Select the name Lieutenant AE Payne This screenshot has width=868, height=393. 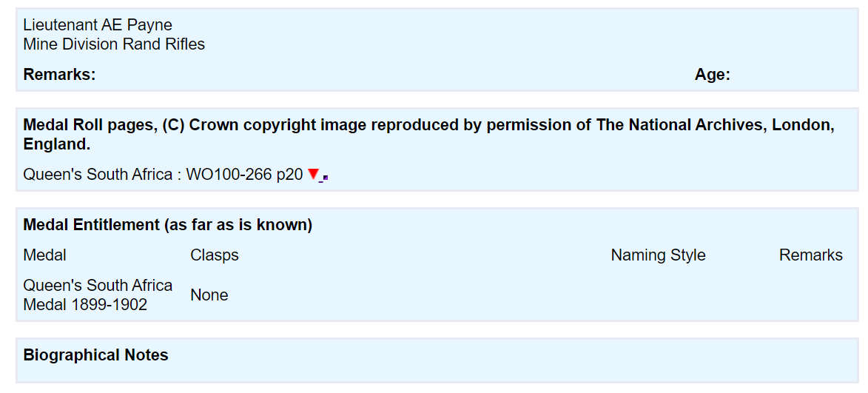click(x=98, y=25)
